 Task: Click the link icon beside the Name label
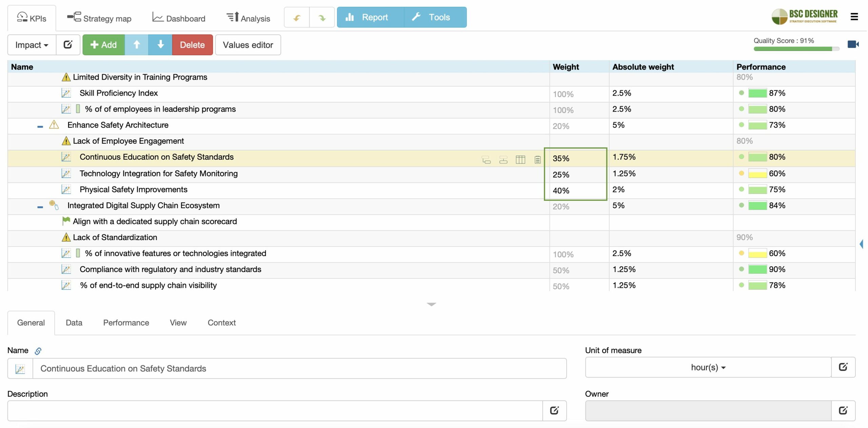(x=38, y=351)
